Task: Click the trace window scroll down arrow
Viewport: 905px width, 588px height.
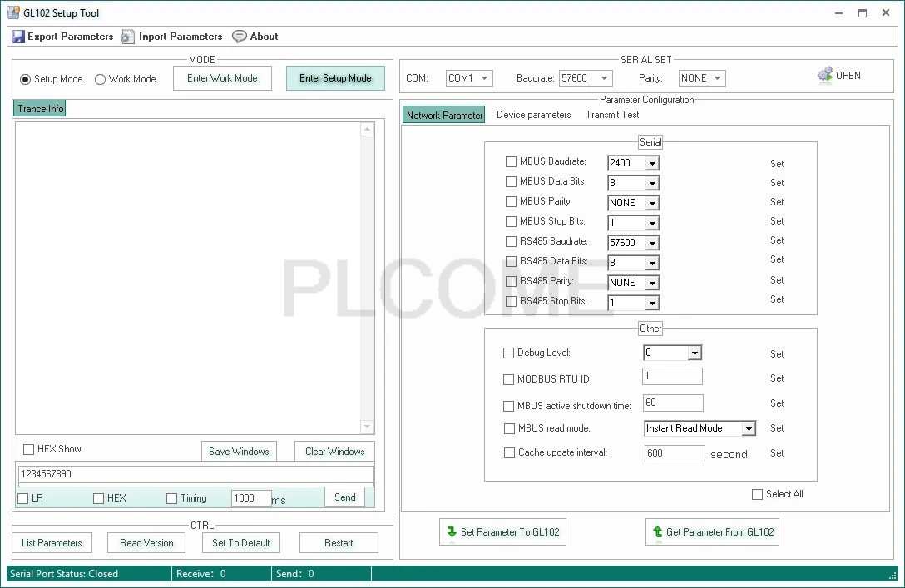Action: point(367,427)
